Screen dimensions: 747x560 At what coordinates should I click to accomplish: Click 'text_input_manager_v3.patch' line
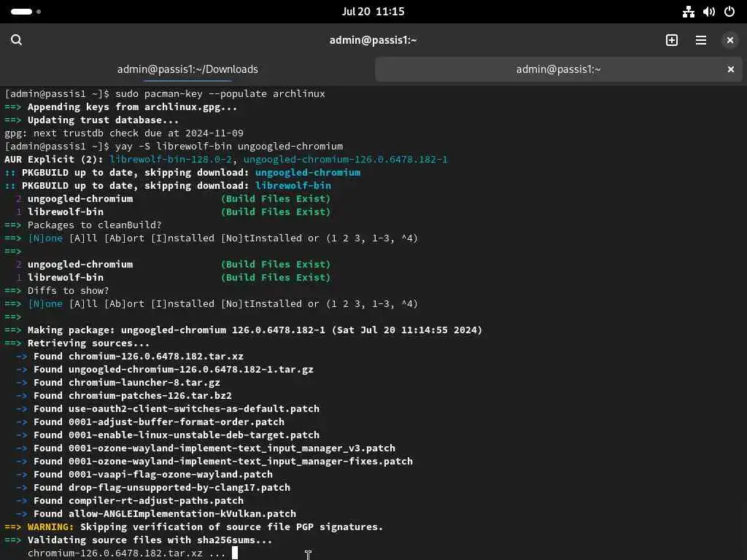[x=206, y=448]
